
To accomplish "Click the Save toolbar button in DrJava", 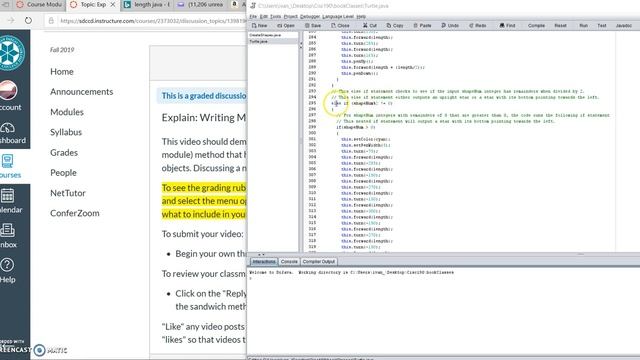I will [313, 25].
